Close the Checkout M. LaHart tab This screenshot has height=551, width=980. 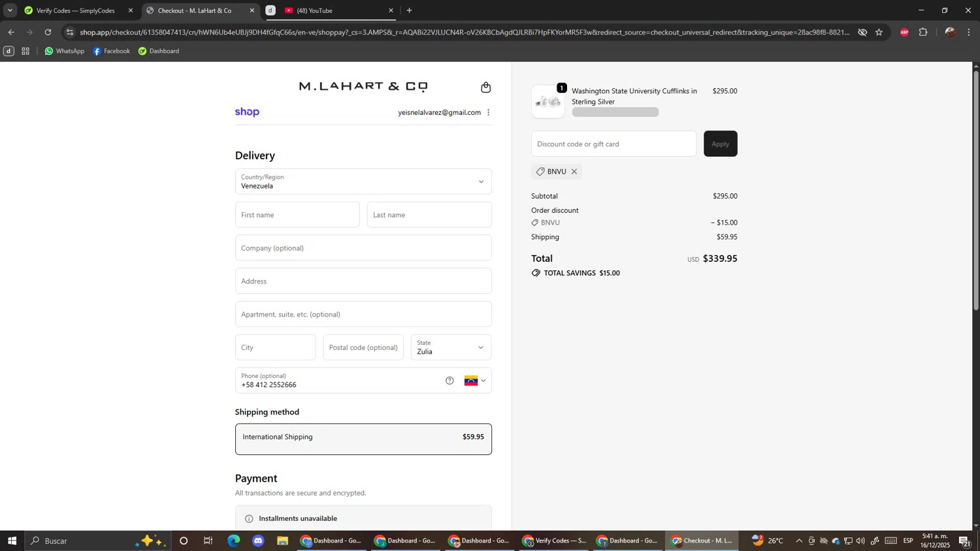[x=252, y=10]
